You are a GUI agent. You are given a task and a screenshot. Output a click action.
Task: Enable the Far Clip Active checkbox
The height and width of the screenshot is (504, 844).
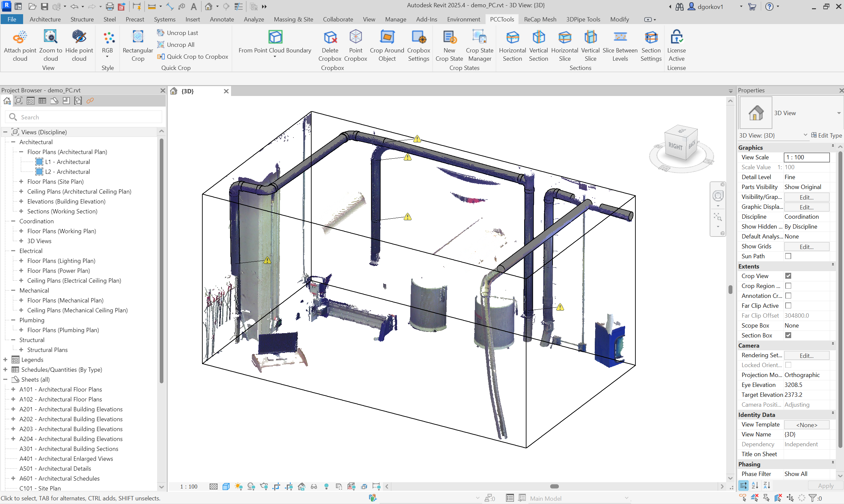tap(788, 305)
